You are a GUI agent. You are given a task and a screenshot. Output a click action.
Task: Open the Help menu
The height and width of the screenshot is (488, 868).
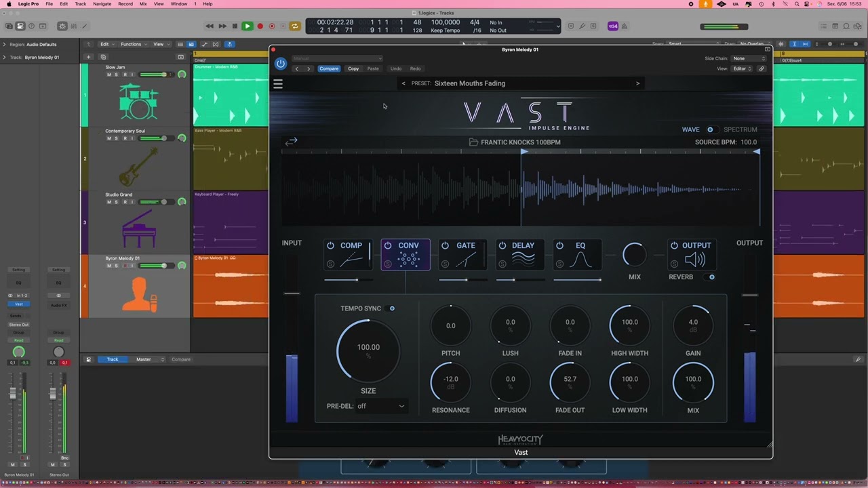[208, 4]
